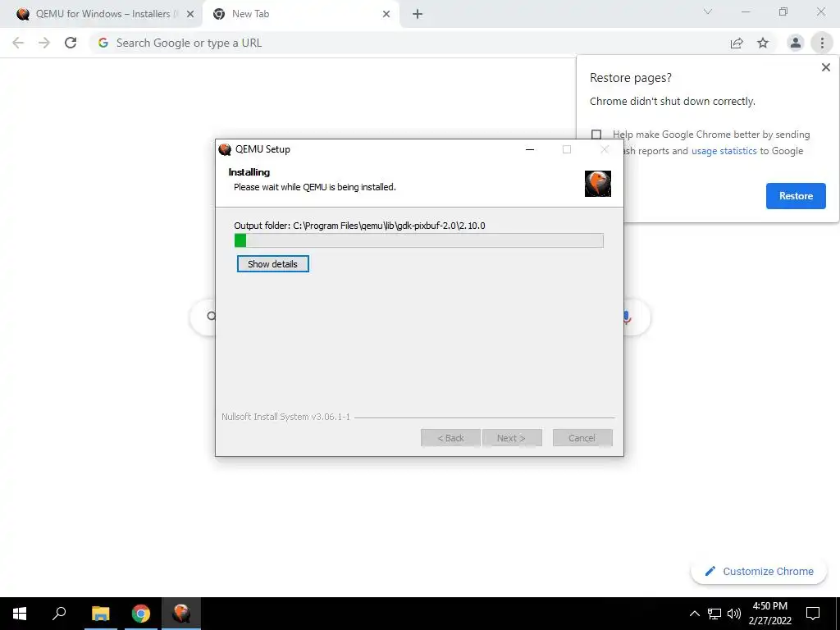The width and height of the screenshot is (840, 630).
Task: Bookmark this tab with the star icon
Action: 763,43
